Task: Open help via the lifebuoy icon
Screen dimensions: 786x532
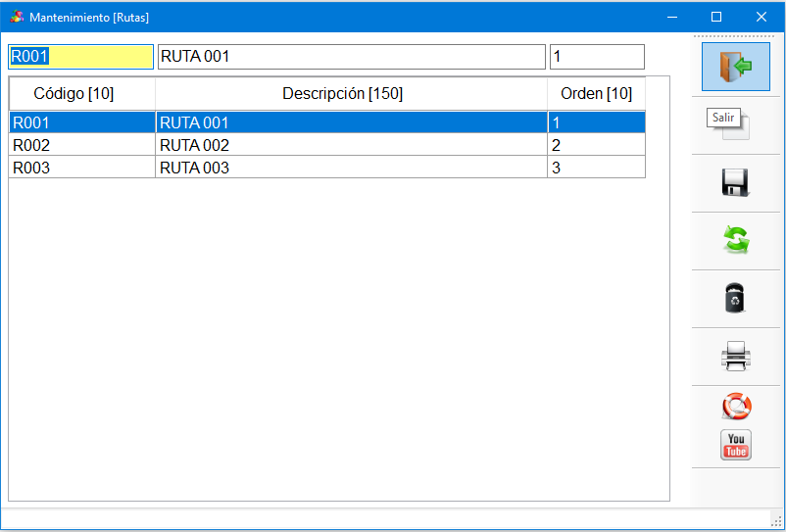Action: click(x=736, y=406)
